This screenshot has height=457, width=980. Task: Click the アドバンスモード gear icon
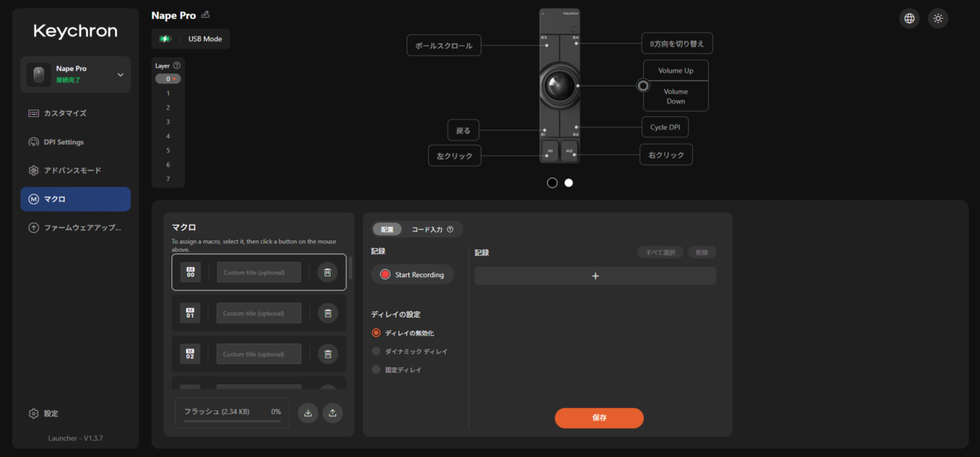coord(34,171)
